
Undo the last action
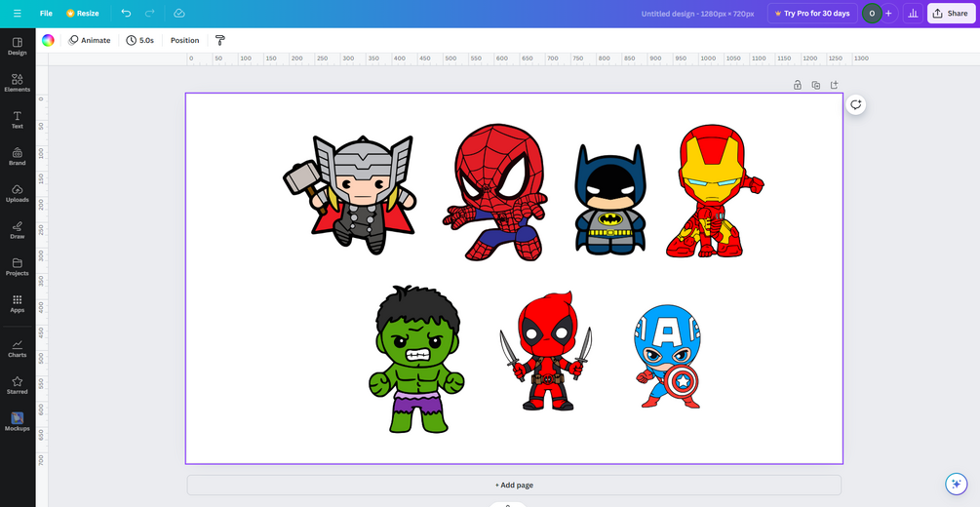(x=126, y=13)
